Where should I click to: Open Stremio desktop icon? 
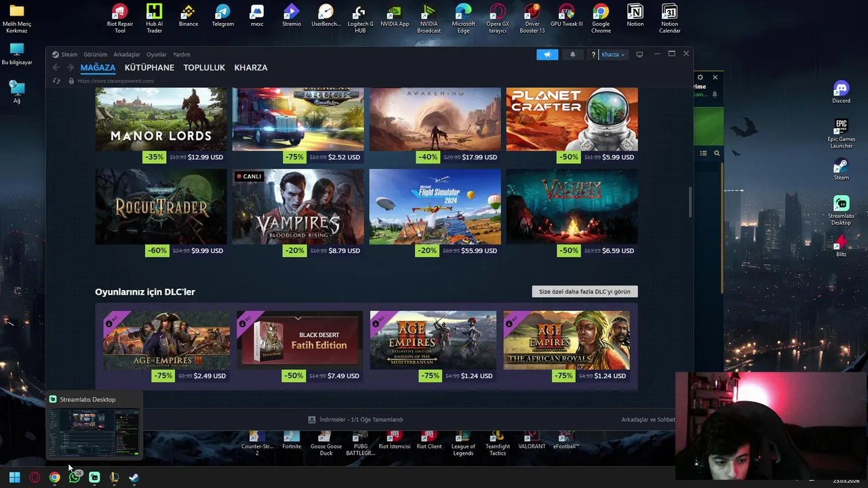[292, 16]
